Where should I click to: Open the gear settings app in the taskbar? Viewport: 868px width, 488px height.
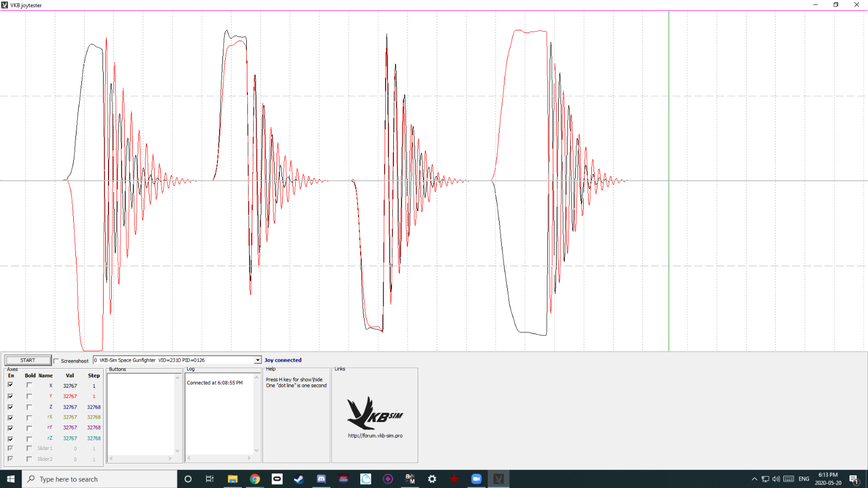pos(432,479)
